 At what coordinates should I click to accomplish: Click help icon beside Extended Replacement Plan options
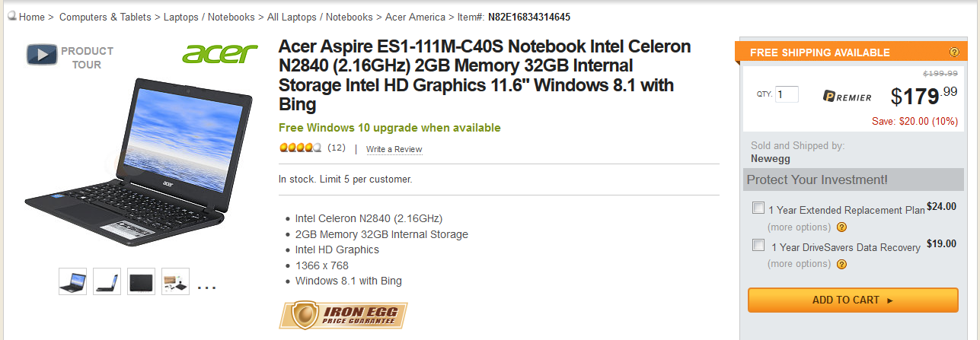click(x=841, y=227)
